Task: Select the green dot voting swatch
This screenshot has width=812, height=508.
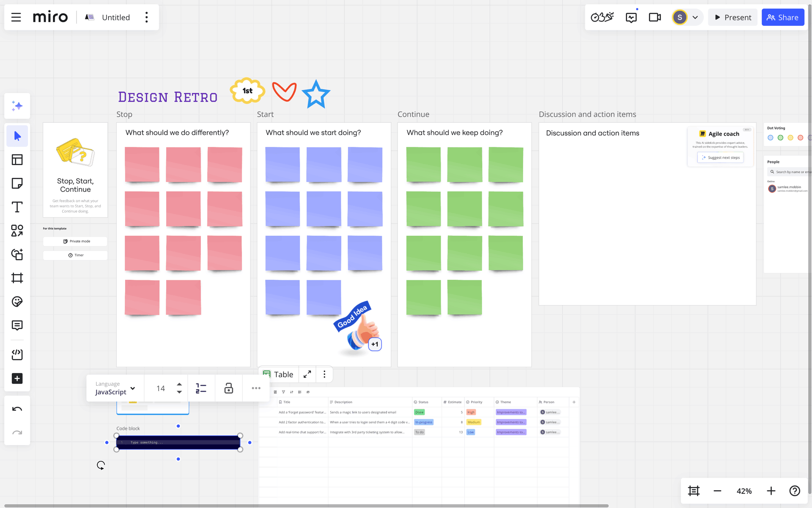Action: (780, 138)
